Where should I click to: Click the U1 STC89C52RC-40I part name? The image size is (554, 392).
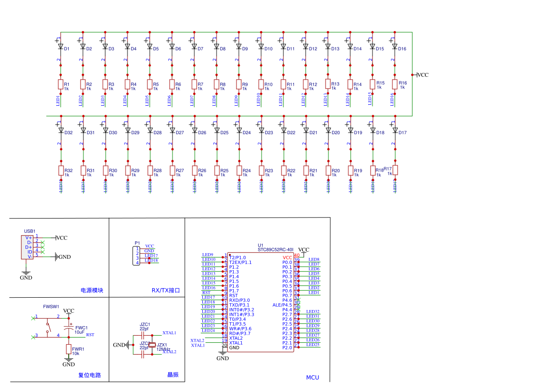click(x=275, y=249)
